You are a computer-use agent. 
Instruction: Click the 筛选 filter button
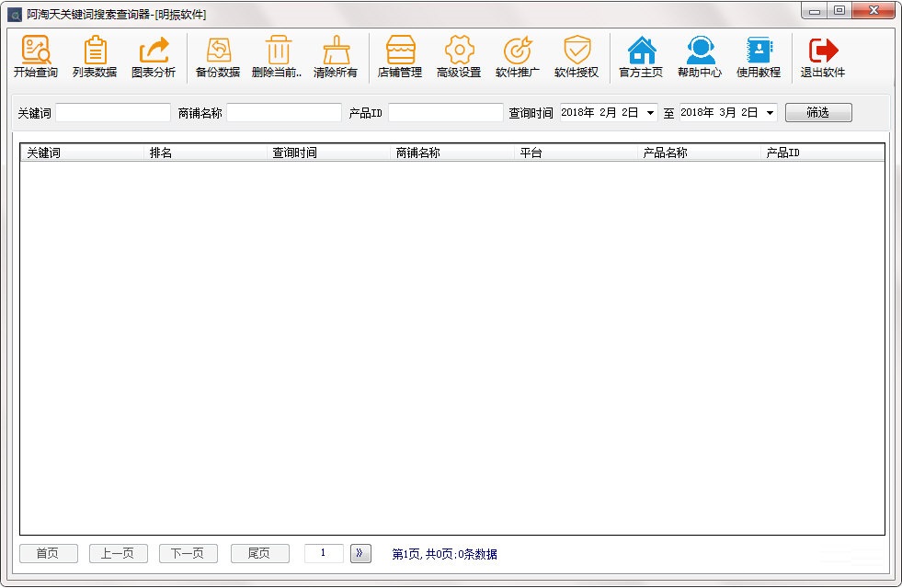pos(817,111)
